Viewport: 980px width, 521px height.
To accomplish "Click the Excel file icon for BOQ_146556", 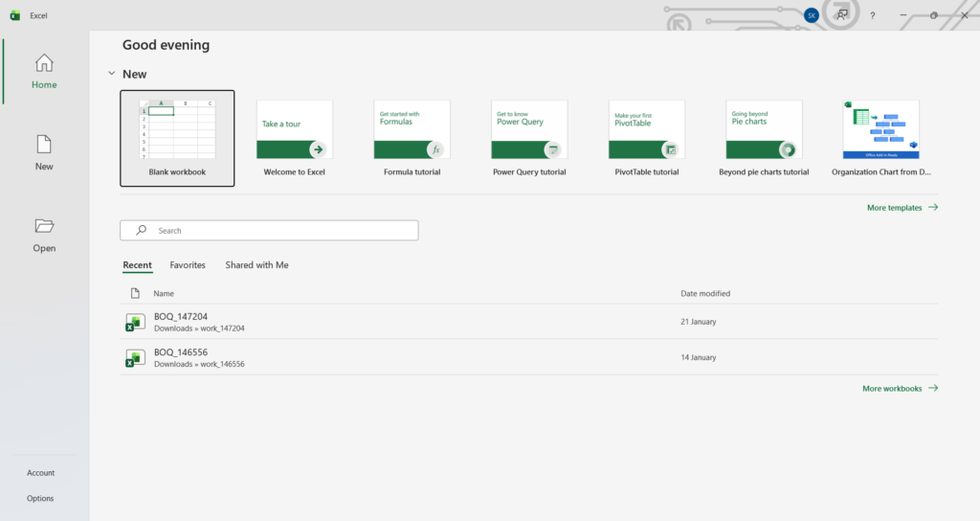I will 135,358.
